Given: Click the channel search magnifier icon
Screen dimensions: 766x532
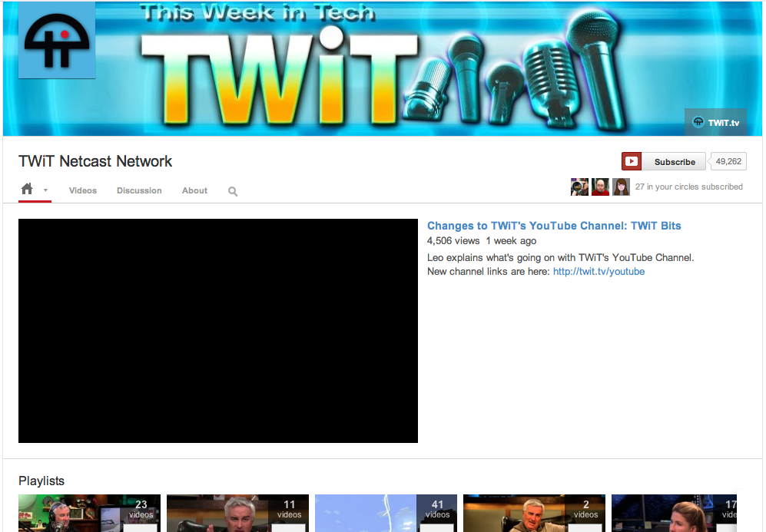Looking at the screenshot, I should pos(233,191).
